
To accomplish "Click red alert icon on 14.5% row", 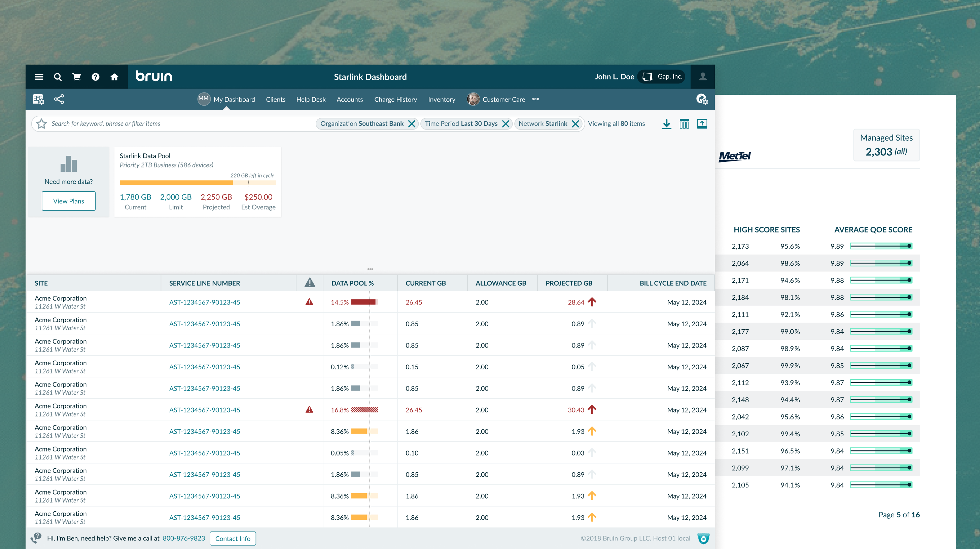I will tap(309, 302).
